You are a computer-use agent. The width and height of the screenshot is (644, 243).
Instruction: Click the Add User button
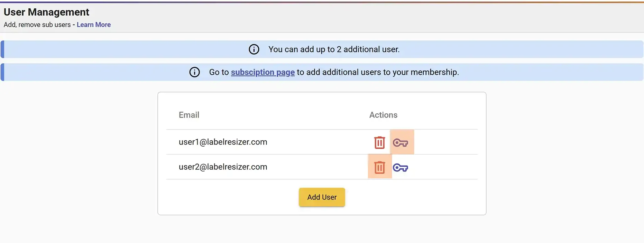coord(322,197)
